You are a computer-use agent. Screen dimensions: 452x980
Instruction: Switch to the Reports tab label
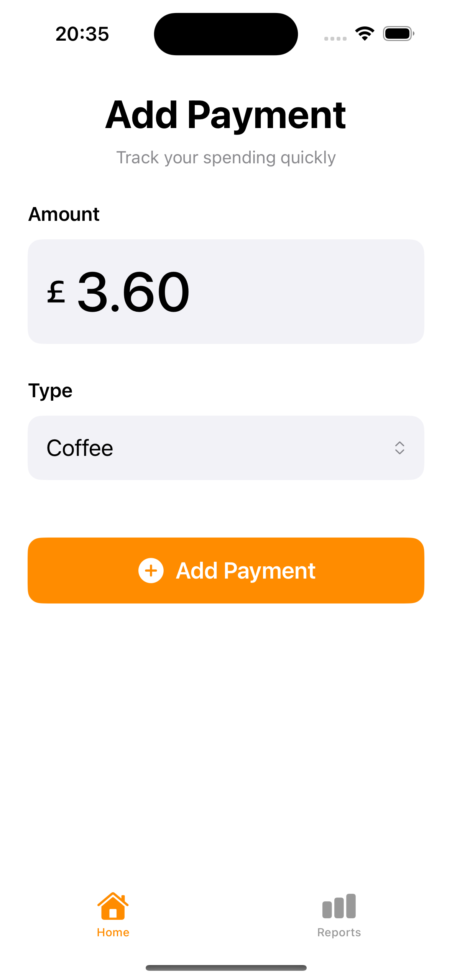point(339,932)
